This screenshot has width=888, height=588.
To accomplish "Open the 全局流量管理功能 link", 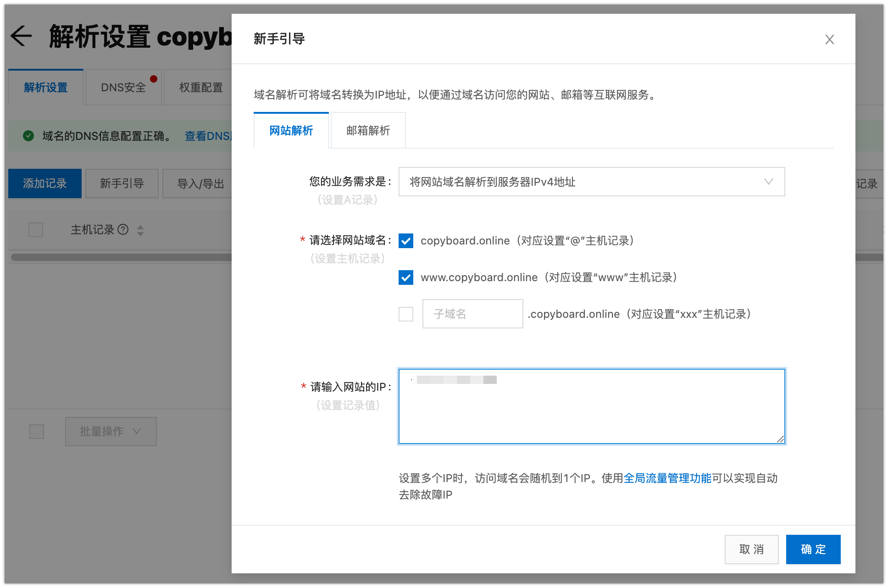I will pos(667,478).
